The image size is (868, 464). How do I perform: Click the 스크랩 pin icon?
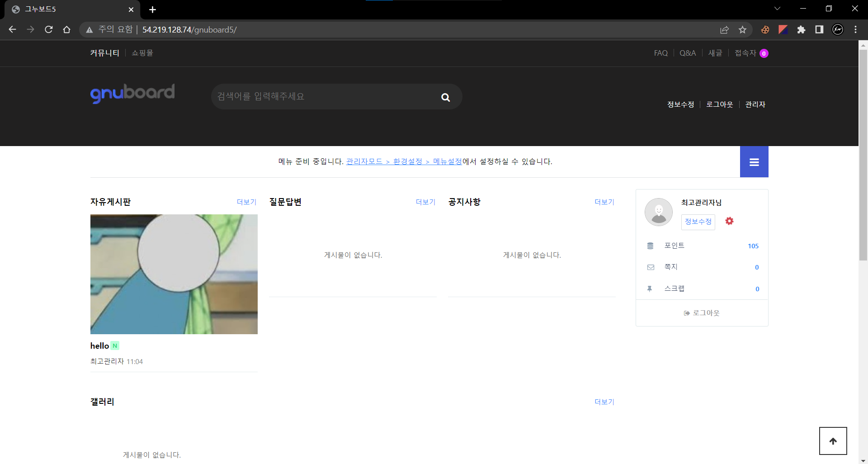[x=650, y=289]
